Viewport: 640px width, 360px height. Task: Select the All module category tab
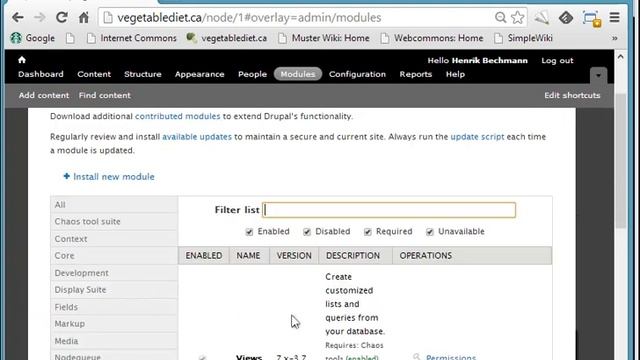coord(114,204)
